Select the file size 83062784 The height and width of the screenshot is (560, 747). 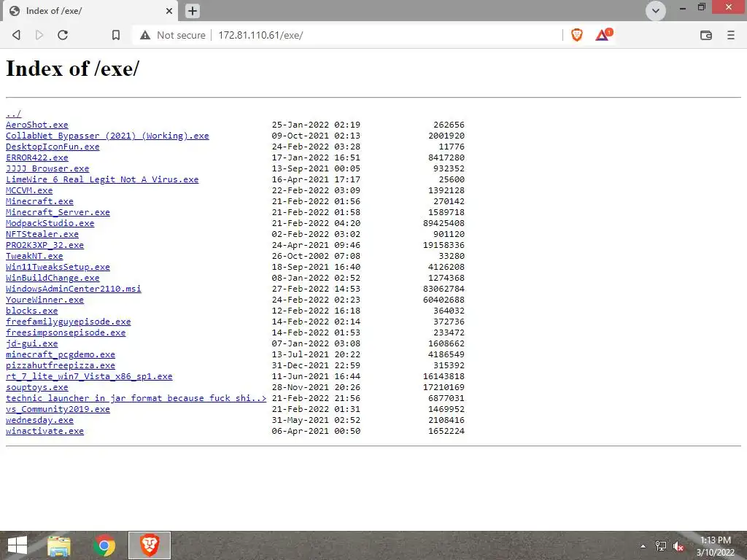[444, 289]
